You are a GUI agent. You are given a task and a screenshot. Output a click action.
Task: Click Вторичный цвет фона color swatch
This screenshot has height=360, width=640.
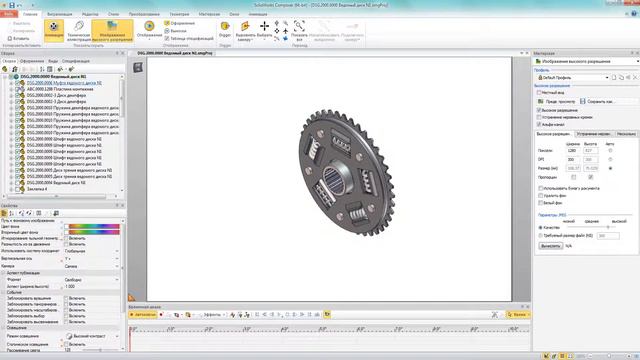click(x=94, y=232)
